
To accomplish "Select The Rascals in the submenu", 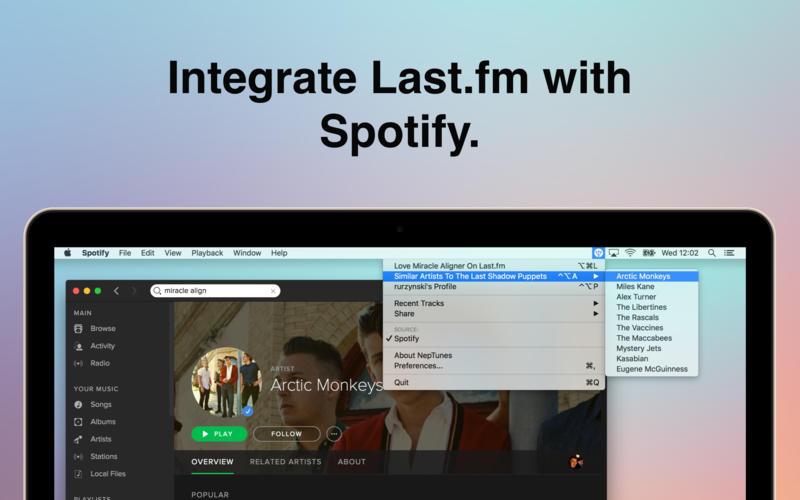I will click(x=652, y=317).
